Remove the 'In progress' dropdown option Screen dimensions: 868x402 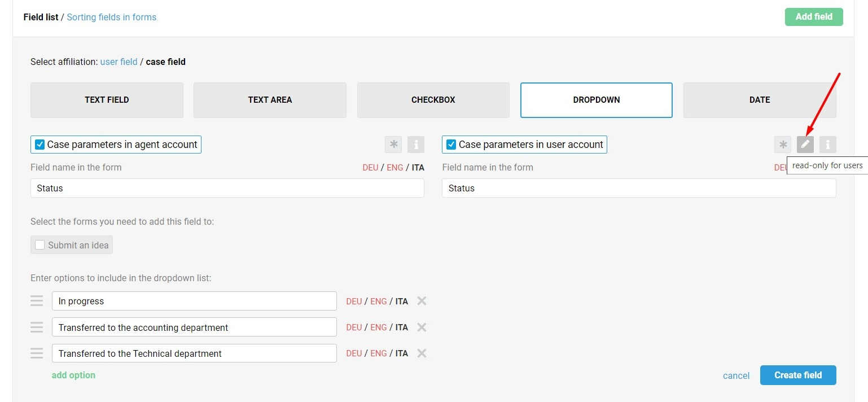pos(422,301)
